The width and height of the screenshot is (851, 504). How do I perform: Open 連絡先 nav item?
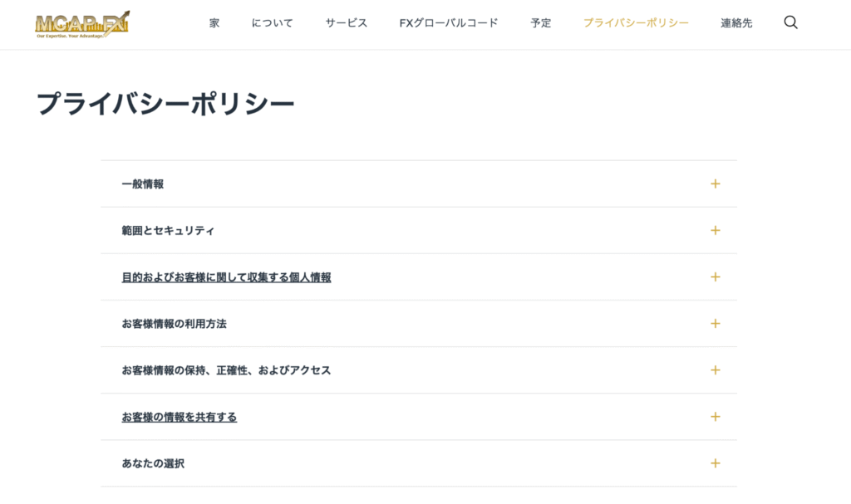[x=736, y=22]
